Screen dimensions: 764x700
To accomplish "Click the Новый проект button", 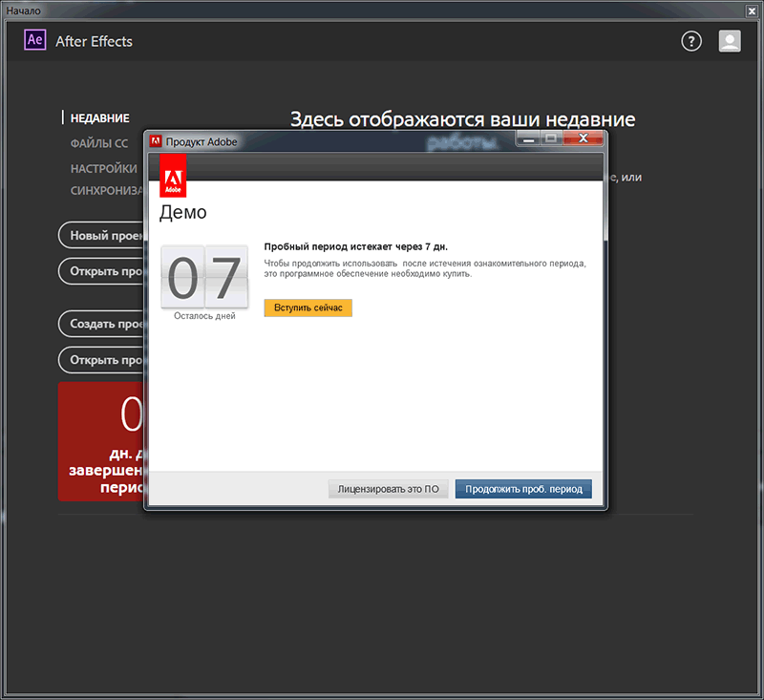I will coord(101,235).
